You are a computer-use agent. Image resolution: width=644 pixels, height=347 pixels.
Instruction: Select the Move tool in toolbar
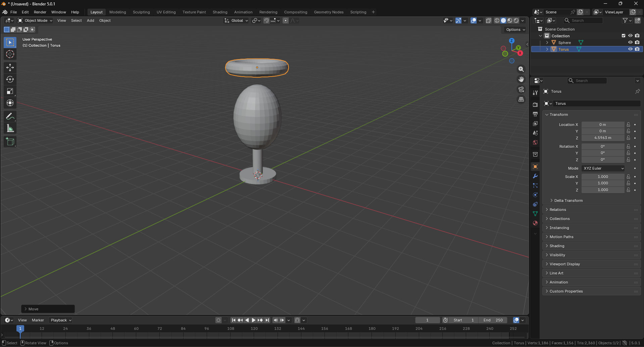[x=10, y=68]
